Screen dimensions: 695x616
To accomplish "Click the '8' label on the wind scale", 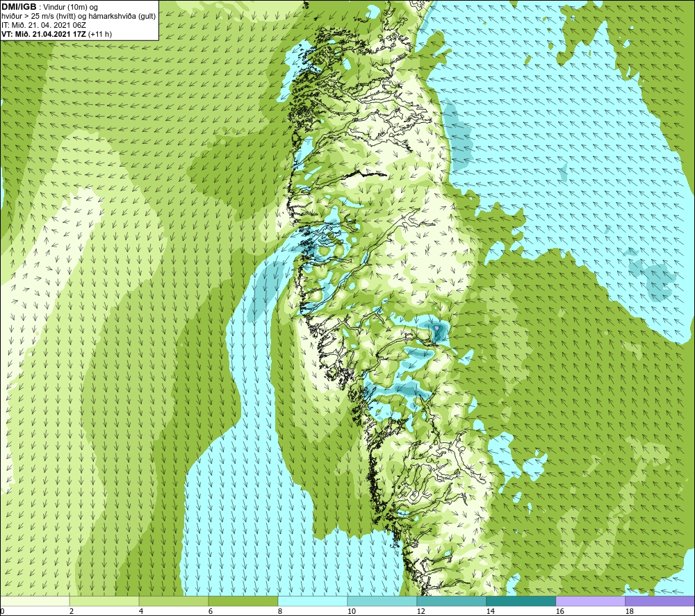I will click(280, 611).
